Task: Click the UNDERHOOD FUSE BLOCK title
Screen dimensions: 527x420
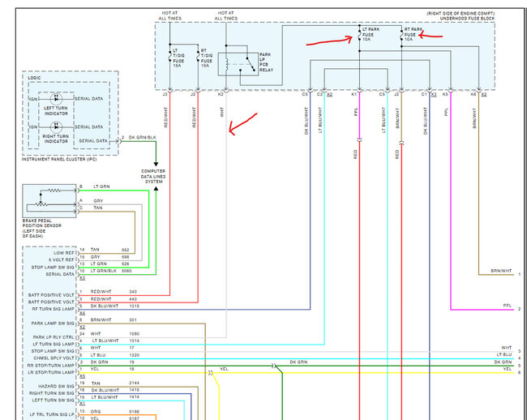Action: coord(467,19)
